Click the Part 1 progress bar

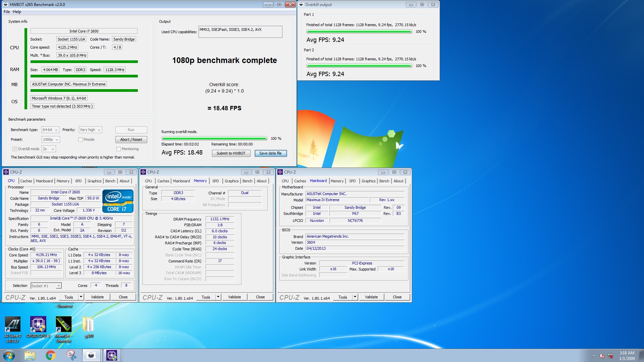click(x=359, y=32)
